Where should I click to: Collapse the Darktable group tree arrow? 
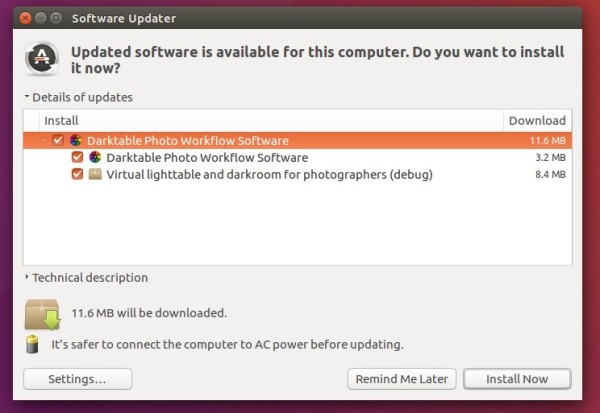[44, 140]
